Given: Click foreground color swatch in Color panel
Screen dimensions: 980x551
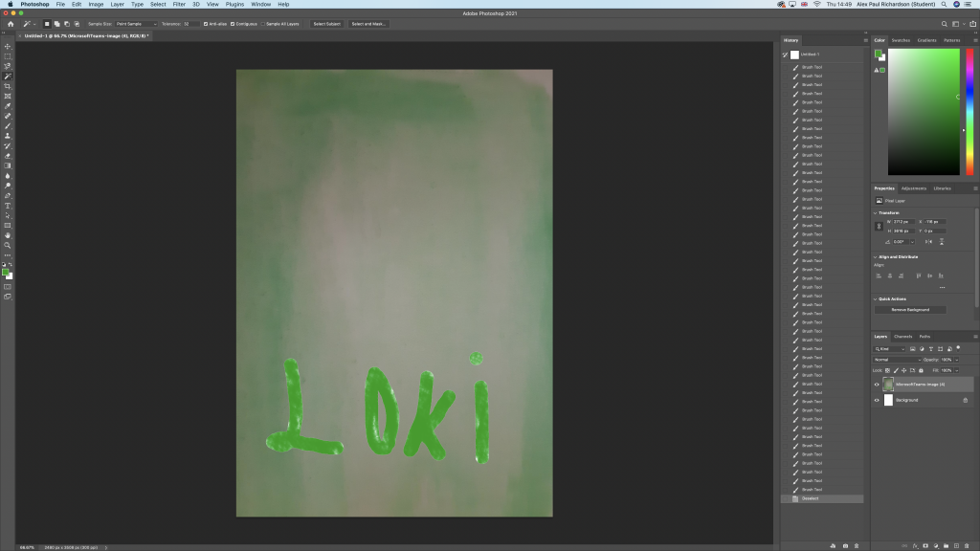Looking at the screenshot, I should (879, 54).
